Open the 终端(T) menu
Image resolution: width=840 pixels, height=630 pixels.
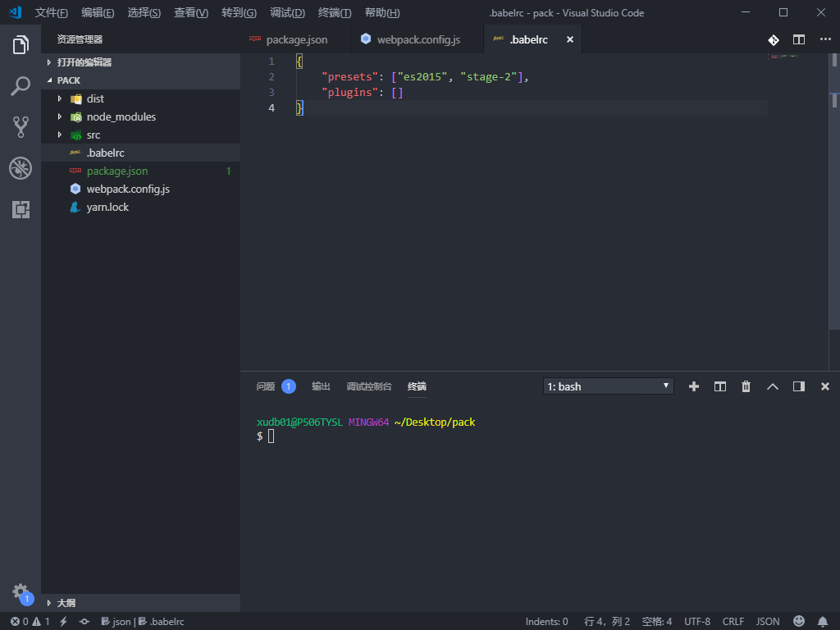point(335,12)
